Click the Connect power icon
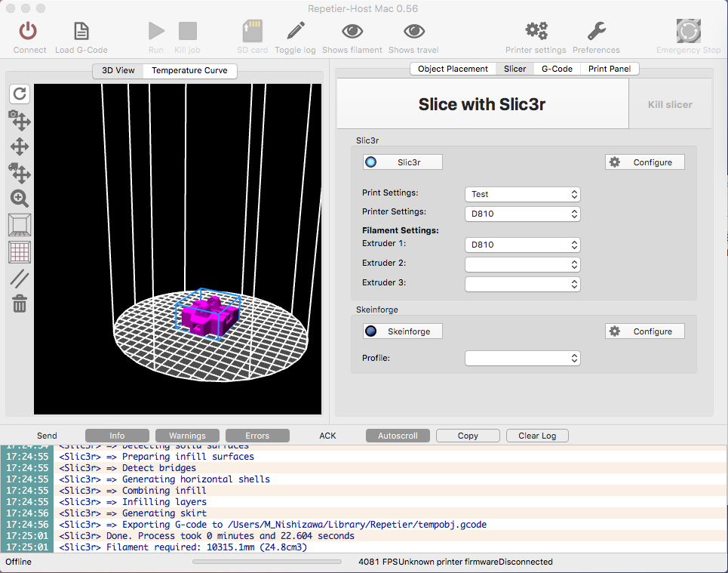Viewport: 728px width, 573px height. [x=29, y=31]
